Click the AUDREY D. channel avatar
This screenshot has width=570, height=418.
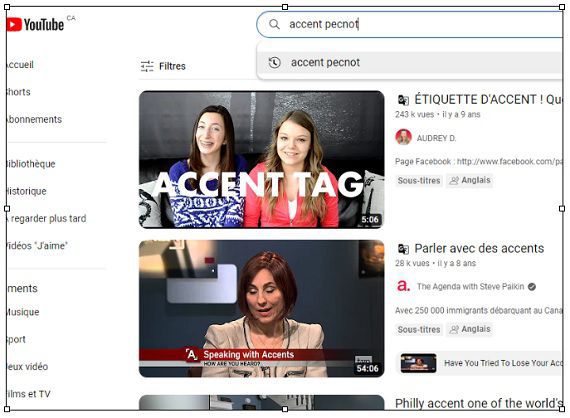[403, 137]
